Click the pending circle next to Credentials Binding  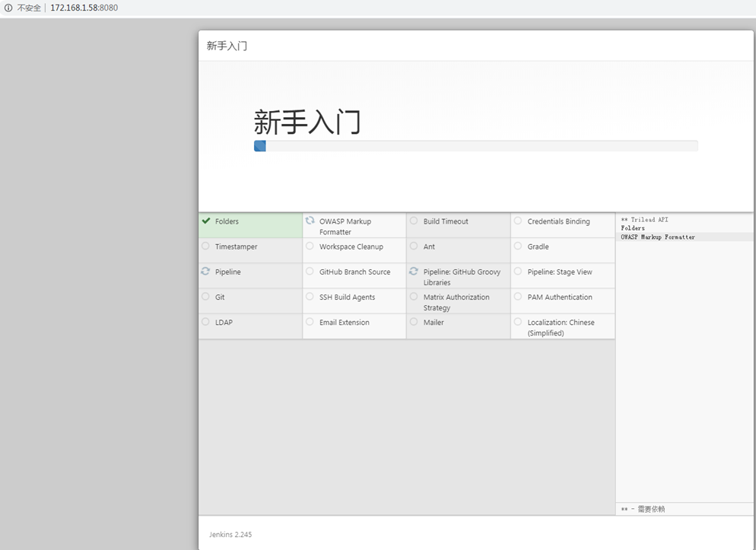(x=518, y=221)
